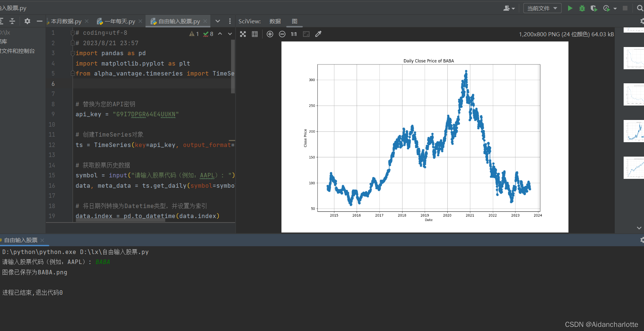Click line 6 in the editor

click(x=154, y=84)
